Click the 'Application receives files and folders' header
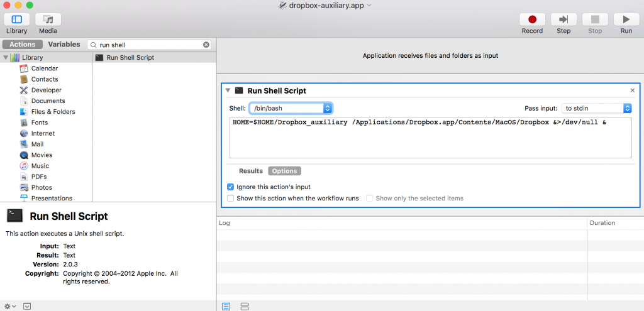644x311 pixels. click(x=430, y=55)
